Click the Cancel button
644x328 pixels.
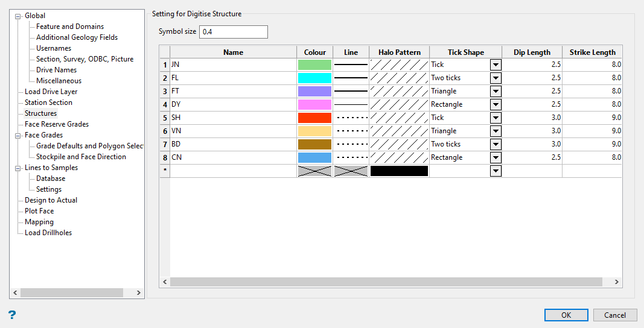coord(614,315)
